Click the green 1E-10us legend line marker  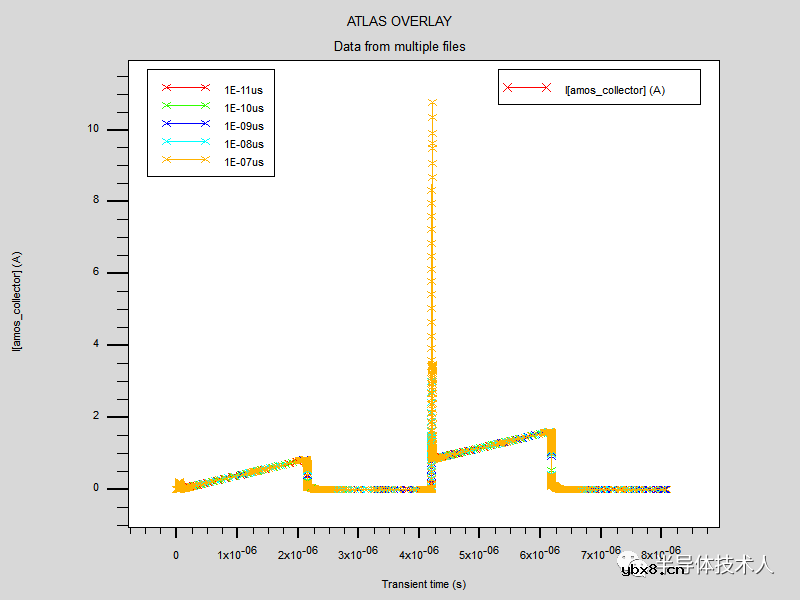[186, 106]
